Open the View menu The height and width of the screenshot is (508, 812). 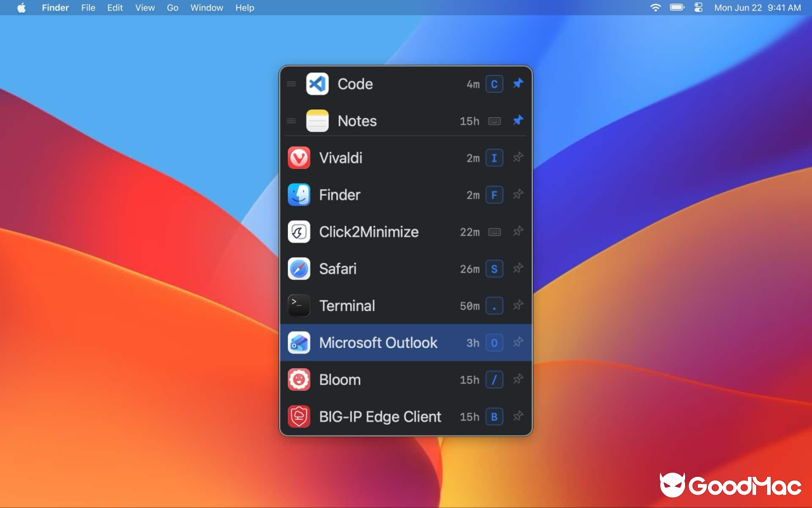pyautogui.click(x=145, y=8)
